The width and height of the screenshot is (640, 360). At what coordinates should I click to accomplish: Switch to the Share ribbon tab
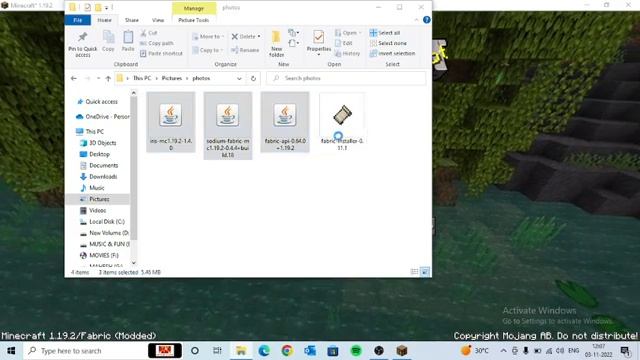coord(132,20)
